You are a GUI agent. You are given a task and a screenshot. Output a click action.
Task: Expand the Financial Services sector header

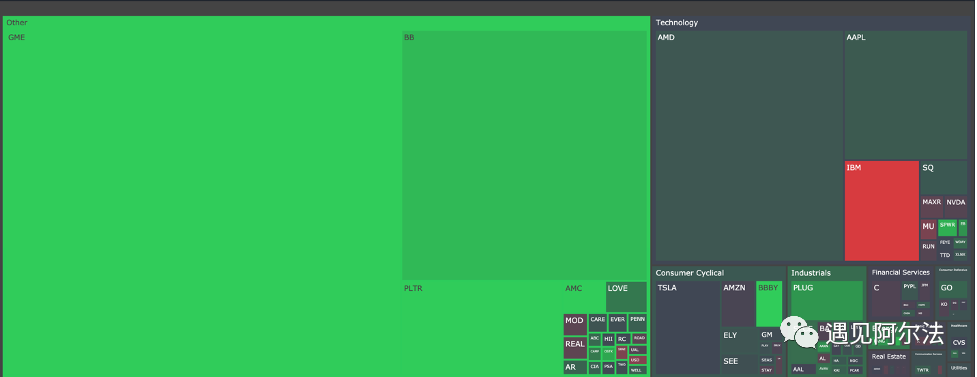point(900,272)
